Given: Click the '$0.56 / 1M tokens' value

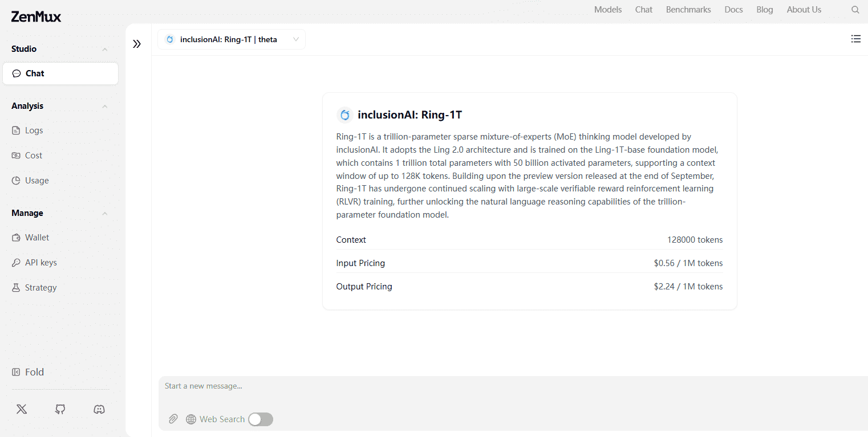Looking at the screenshot, I should coord(688,263).
